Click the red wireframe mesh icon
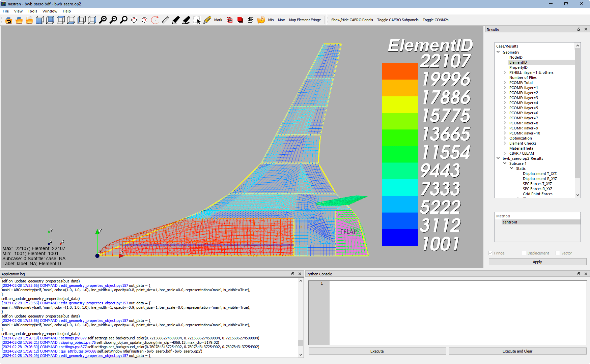 click(230, 20)
